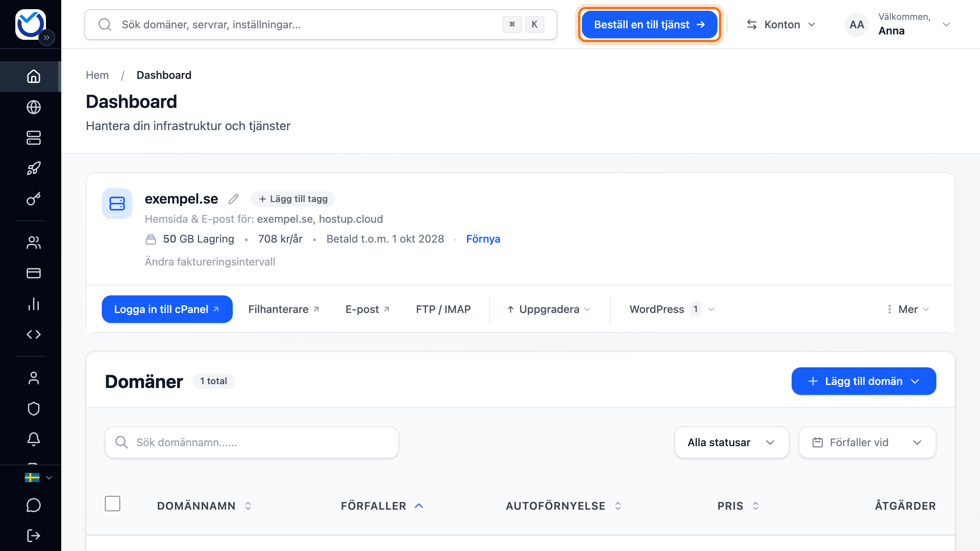
Task: Sort by the DOMÄNNAMN column header
Action: [204, 506]
